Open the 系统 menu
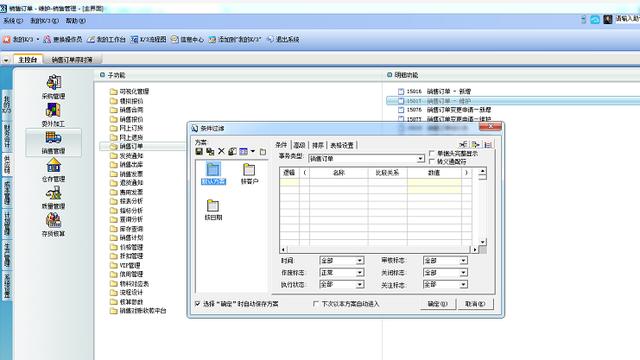The image size is (640, 360). coord(13,20)
